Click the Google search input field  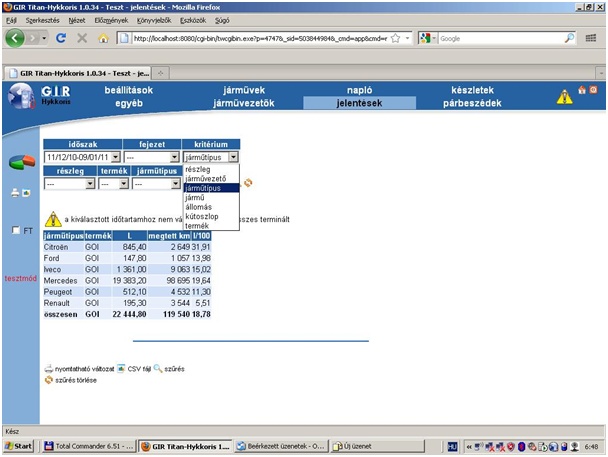495,38
